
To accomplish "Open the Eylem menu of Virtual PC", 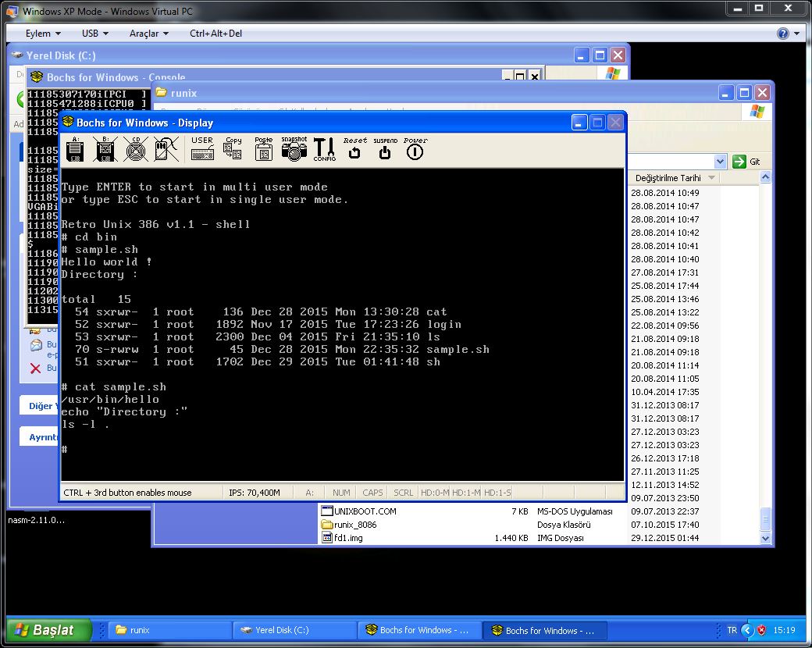I will tap(43, 33).
